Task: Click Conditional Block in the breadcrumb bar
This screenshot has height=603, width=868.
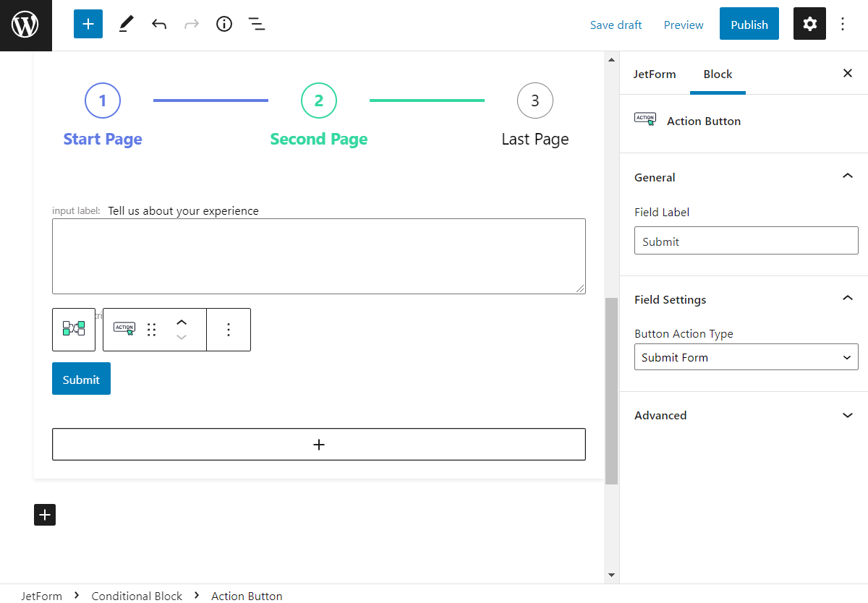Action: click(x=136, y=595)
